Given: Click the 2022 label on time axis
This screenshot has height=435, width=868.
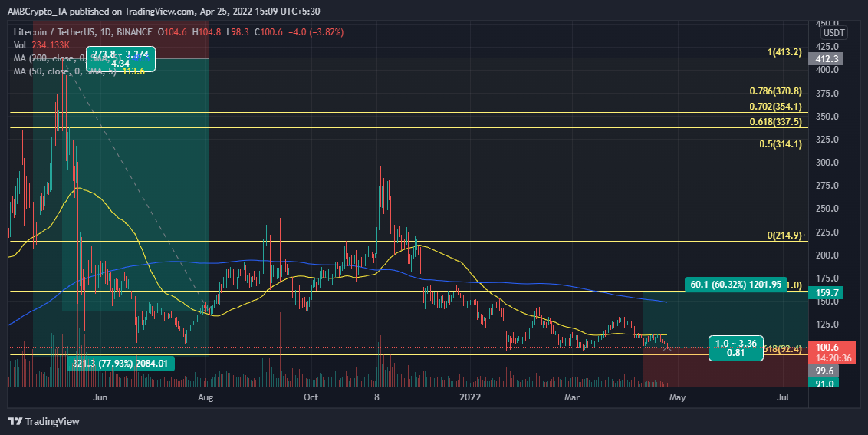Looking at the screenshot, I should (471, 397).
